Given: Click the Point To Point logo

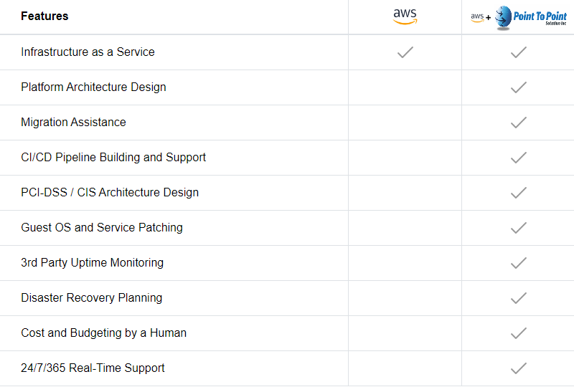Looking at the screenshot, I should point(531,17).
